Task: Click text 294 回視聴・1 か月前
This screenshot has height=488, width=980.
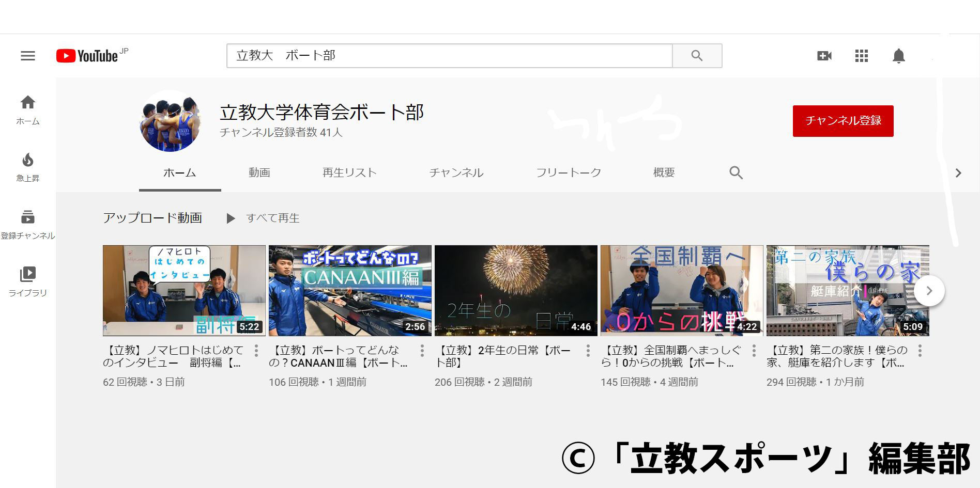Action: [x=815, y=382]
